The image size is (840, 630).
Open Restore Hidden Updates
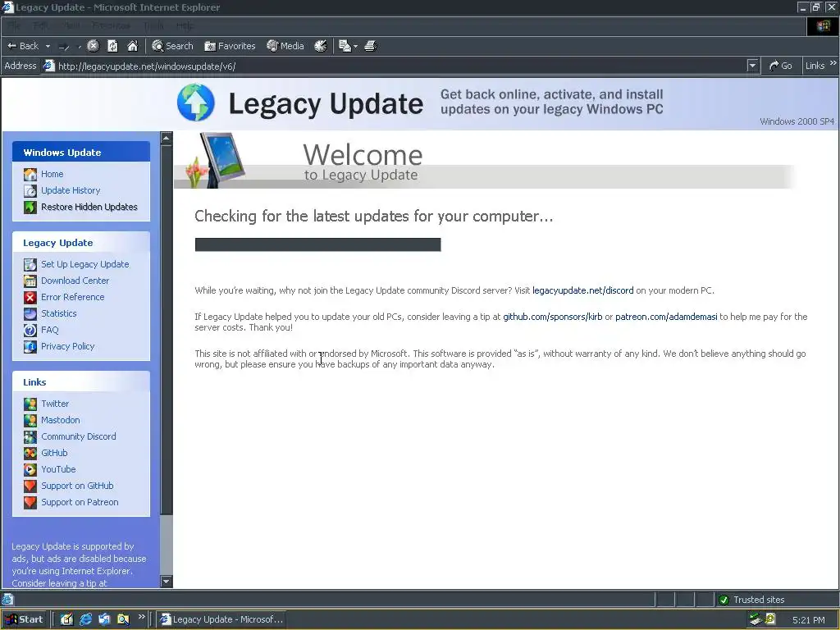(x=89, y=207)
